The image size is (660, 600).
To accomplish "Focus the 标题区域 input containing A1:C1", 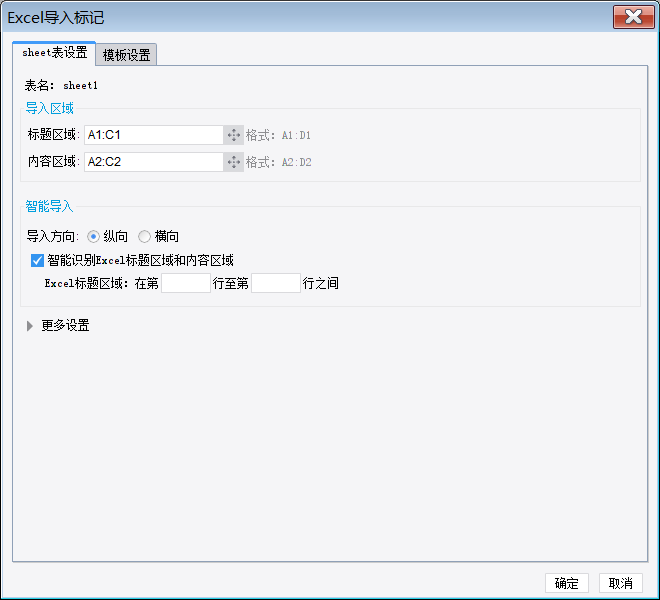I will tap(154, 135).
